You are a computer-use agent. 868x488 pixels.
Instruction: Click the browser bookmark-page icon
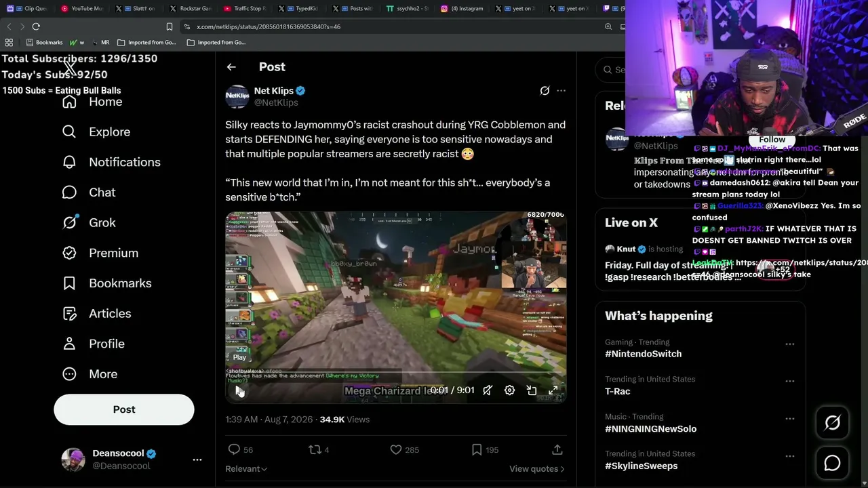coord(170,26)
